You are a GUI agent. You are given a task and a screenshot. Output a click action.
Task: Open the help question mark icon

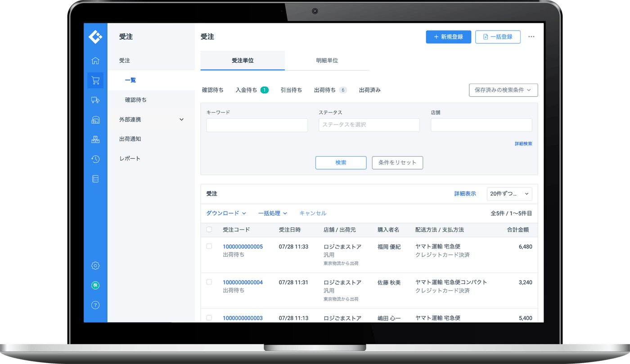(x=95, y=305)
